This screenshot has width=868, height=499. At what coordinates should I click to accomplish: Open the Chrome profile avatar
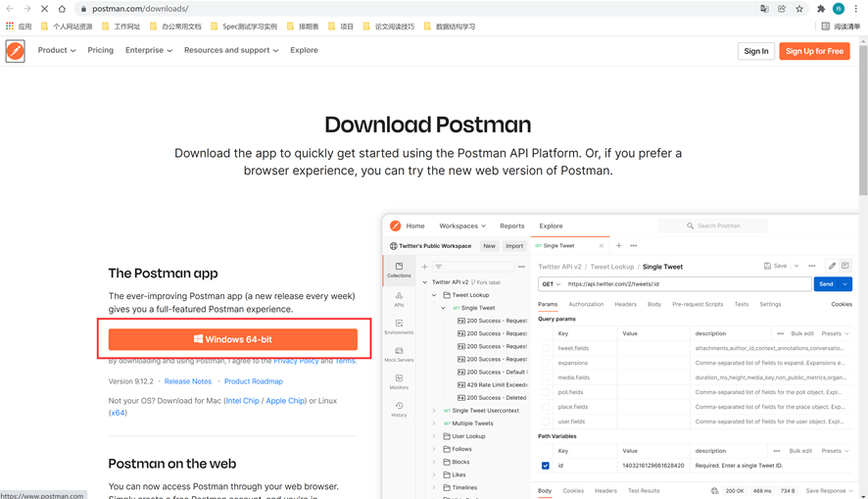[x=839, y=9]
